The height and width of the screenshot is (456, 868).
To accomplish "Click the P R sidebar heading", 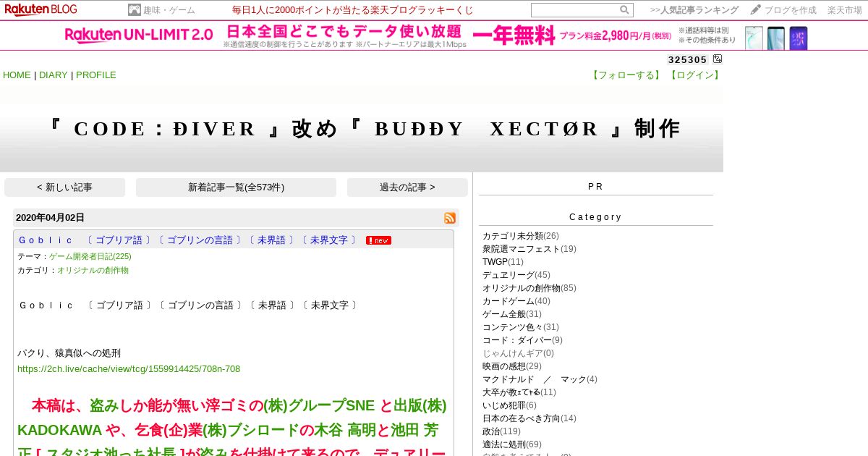I will pyautogui.click(x=595, y=187).
